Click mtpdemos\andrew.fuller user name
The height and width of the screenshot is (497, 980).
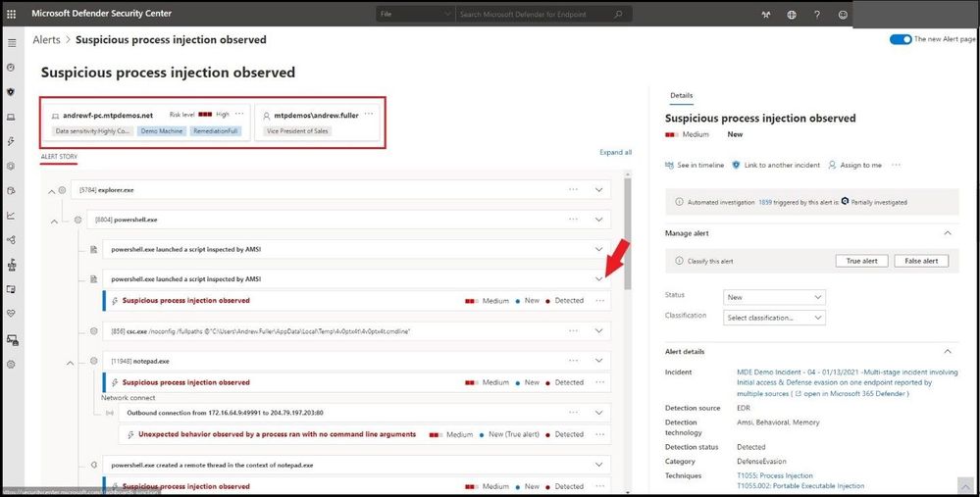(x=316, y=116)
